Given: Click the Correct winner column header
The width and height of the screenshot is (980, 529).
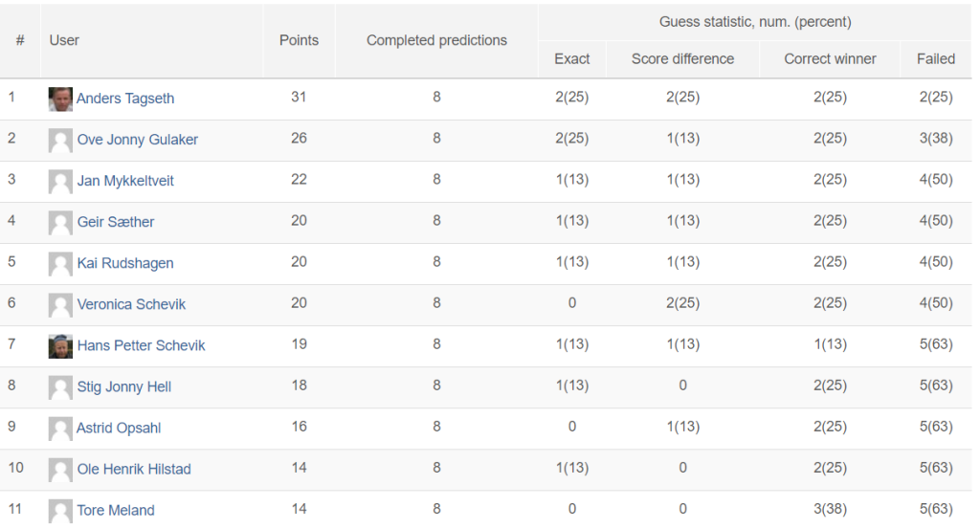Looking at the screenshot, I should click(x=830, y=59).
